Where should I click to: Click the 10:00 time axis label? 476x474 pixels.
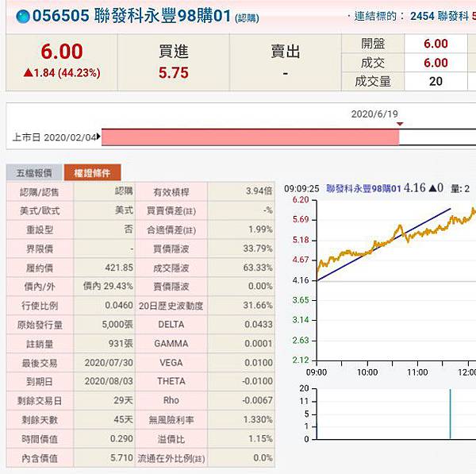367,372
